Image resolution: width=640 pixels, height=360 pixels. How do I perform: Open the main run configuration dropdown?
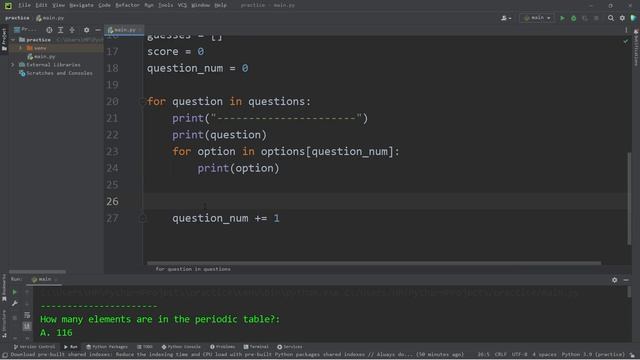point(537,18)
